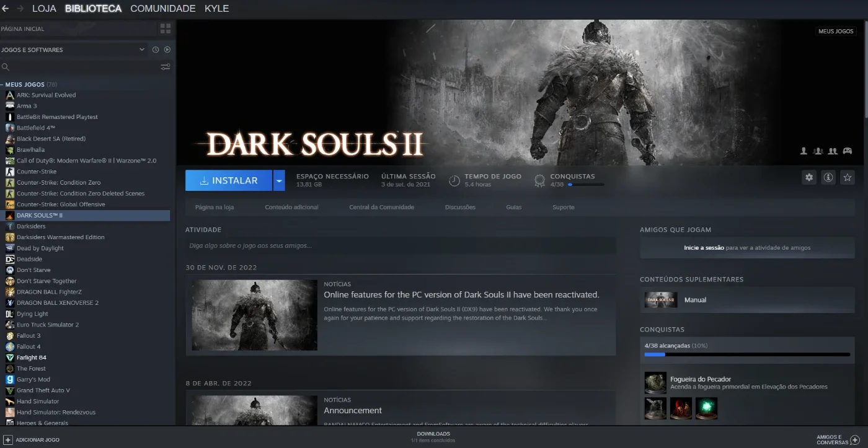Open Fogueira do Pecador achievement icon
Screen dimensions: 868x448
click(655, 383)
